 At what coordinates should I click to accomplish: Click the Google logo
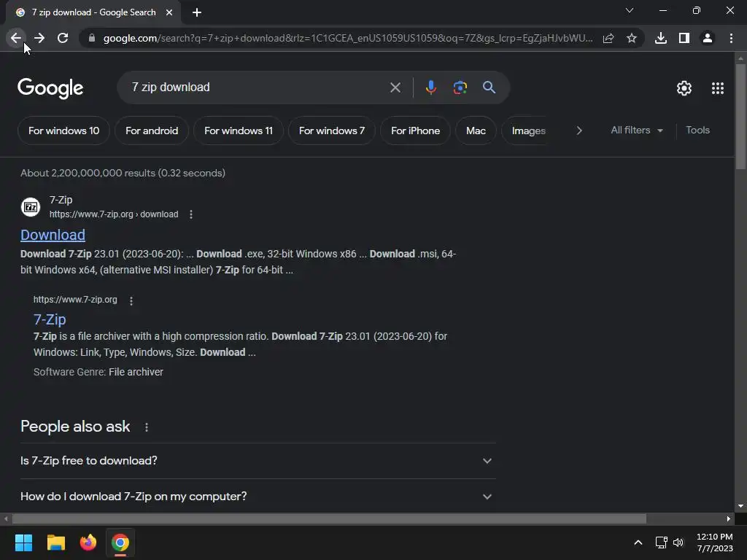click(50, 88)
